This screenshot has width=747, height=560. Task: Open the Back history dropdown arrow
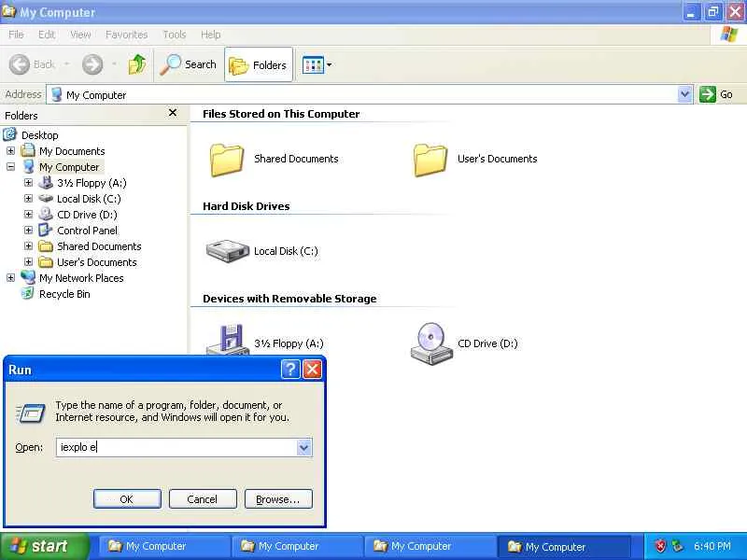66,64
